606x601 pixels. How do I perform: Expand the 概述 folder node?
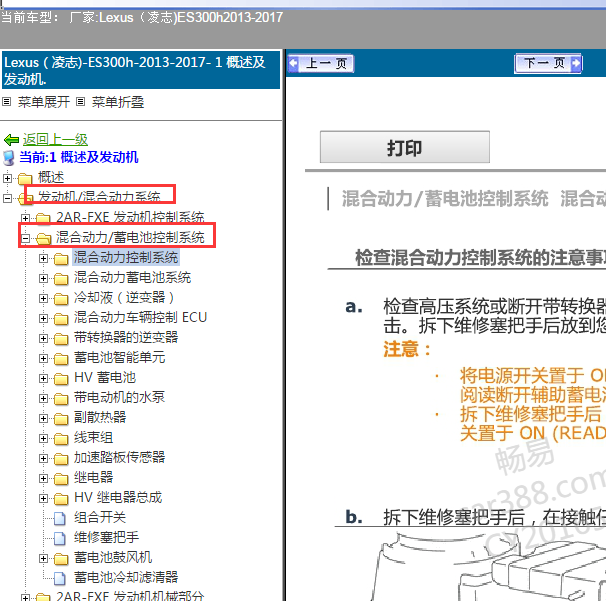click(x=7, y=178)
